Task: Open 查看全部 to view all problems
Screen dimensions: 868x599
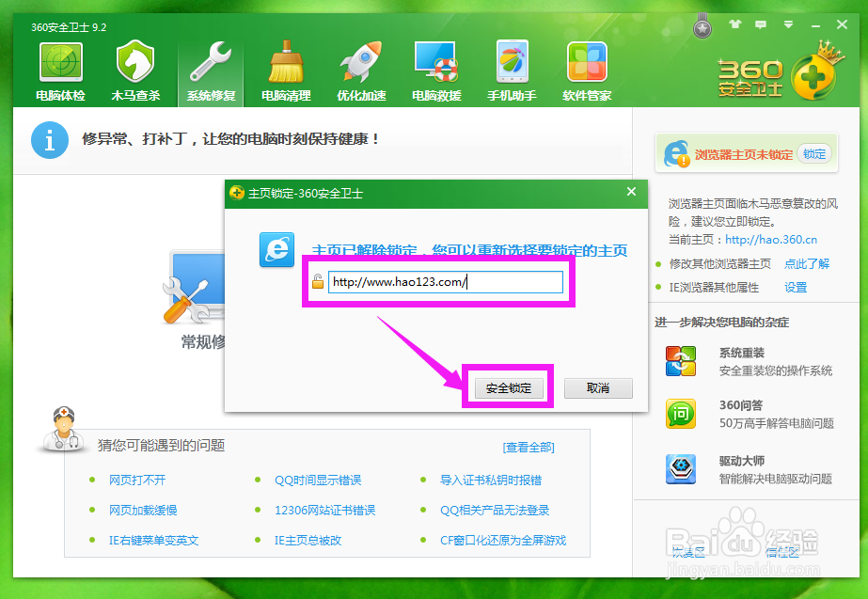Action: 529,448
